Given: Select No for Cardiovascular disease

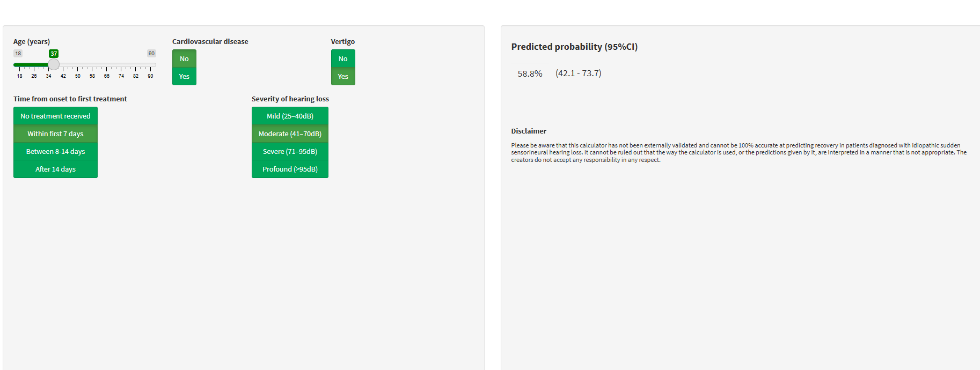Looking at the screenshot, I should click(184, 58).
